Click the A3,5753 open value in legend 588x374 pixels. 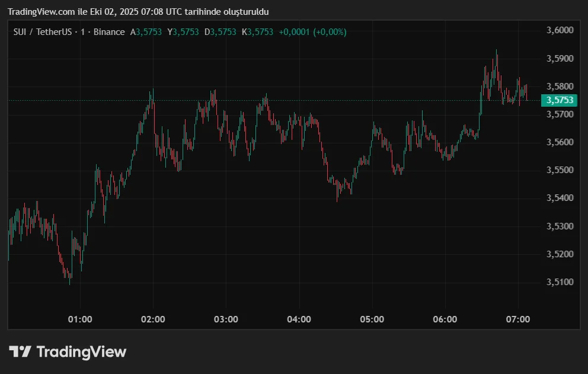[x=146, y=32]
